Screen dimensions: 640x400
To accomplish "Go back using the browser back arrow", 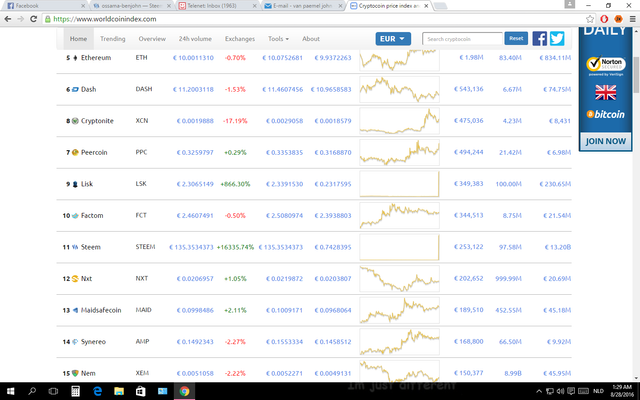I will pyautogui.click(x=8, y=19).
